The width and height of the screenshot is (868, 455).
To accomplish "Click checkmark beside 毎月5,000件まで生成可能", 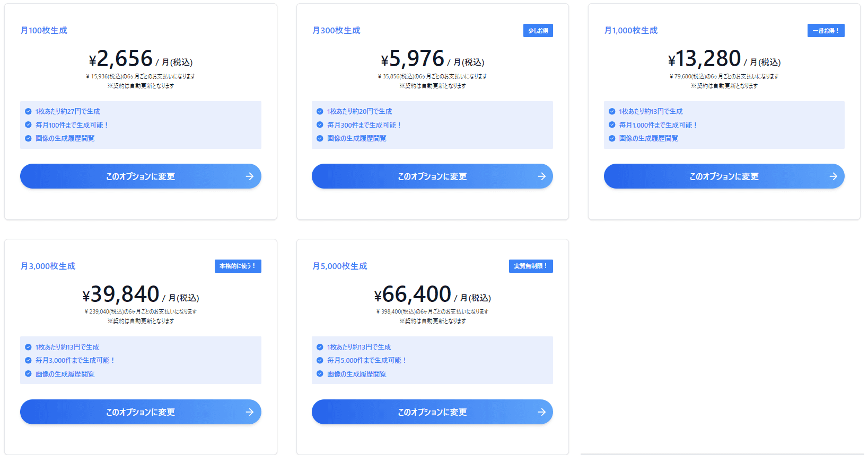I will point(320,360).
